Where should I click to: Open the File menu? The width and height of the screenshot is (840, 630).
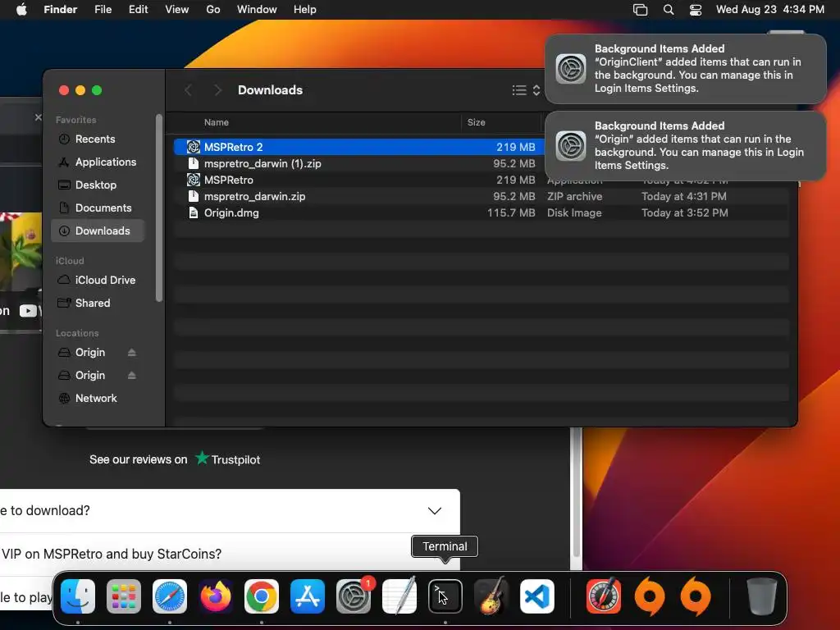(x=103, y=10)
